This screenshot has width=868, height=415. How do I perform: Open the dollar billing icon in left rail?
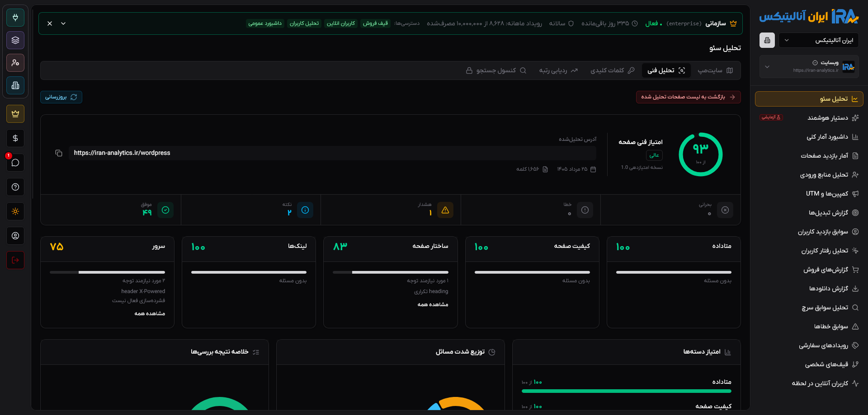click(x=15, y=138)
